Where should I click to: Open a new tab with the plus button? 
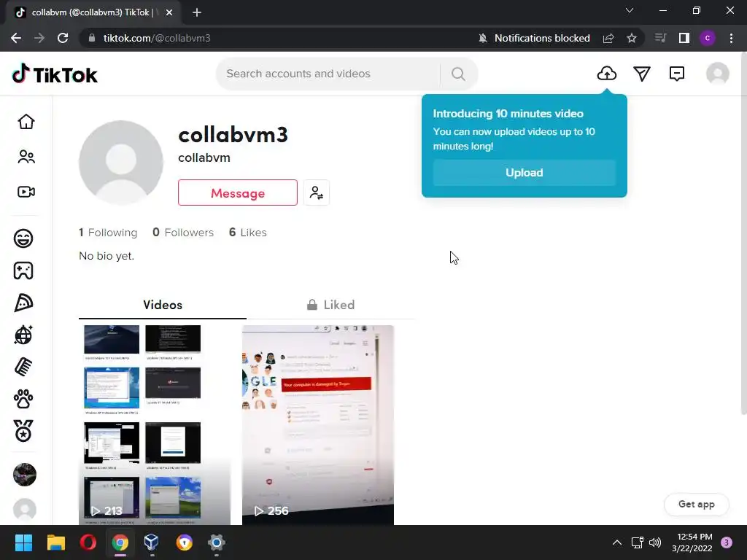pos(197,12)
